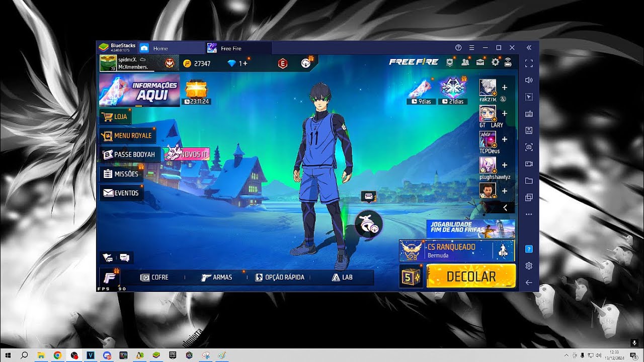
Task: Open the PASSE BOOYAH panel
Action: coord(130,154)
